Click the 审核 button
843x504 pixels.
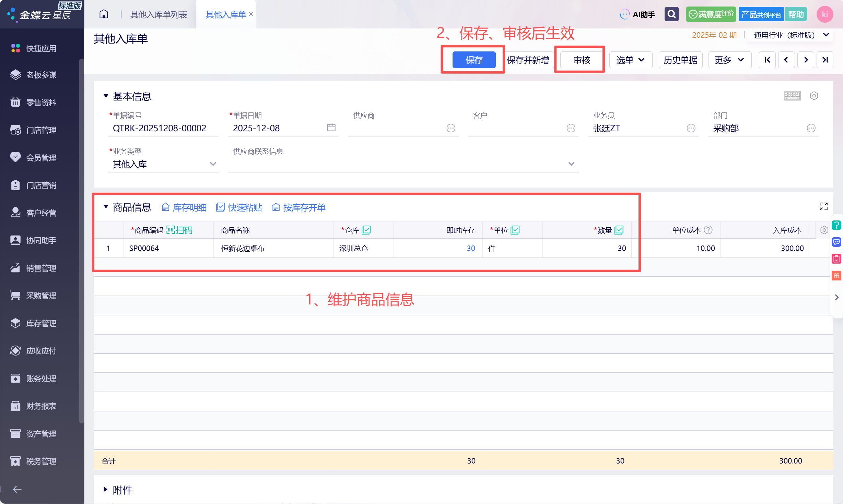click(582, 60)
